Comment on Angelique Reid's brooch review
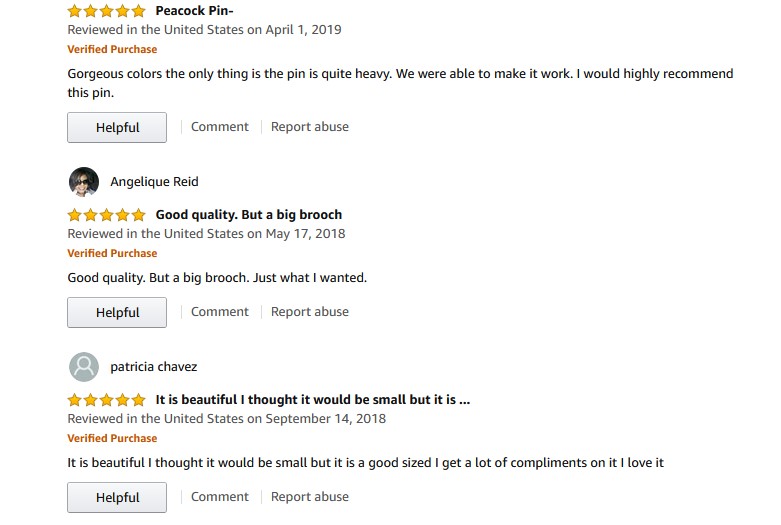This screenshot has width=781, height=525. pyautogui.click(x=219, y=312)
